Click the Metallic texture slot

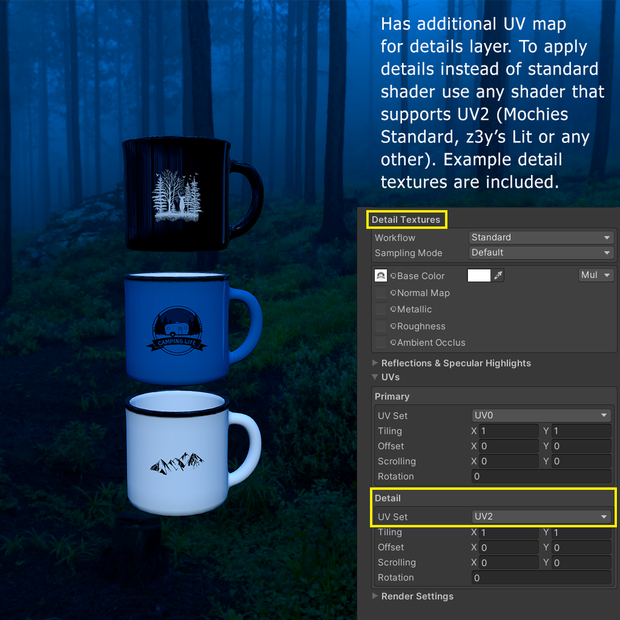(x=381, y=309)
